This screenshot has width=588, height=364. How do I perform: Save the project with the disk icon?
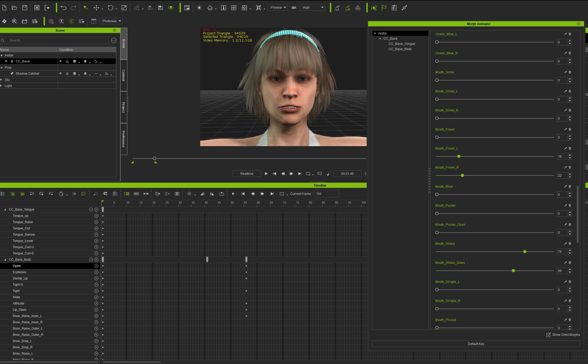25,8
